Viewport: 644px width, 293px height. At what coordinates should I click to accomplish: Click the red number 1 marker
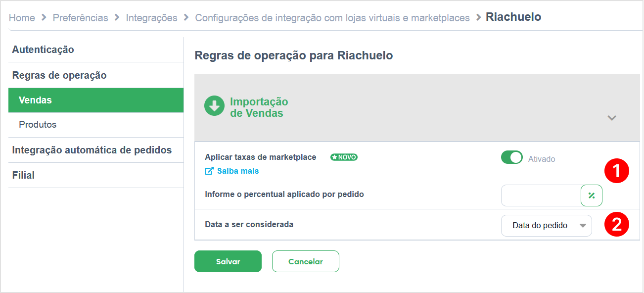tap(617, 171)
